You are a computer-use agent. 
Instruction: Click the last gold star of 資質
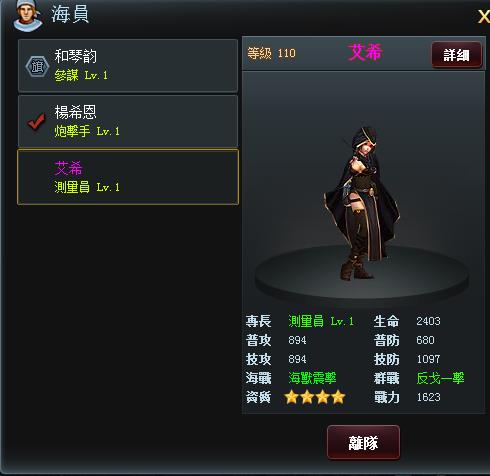(x=338, y=397)
